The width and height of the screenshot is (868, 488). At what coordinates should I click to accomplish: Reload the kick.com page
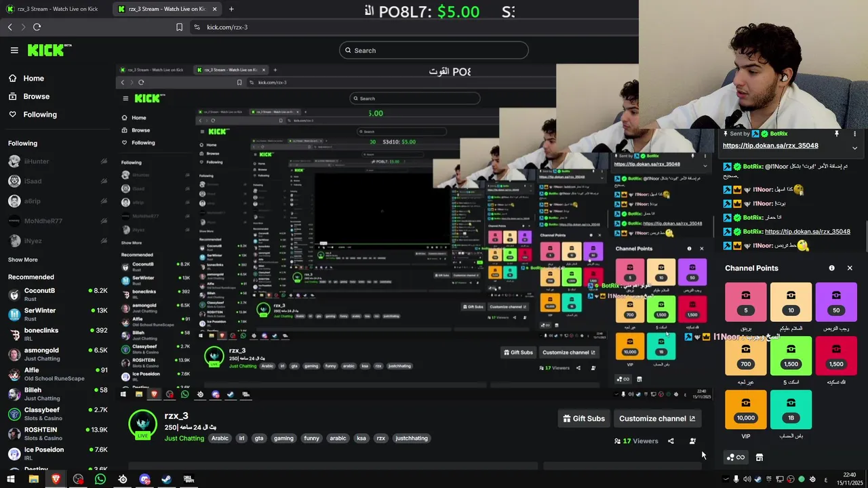[x=37, y=27]
